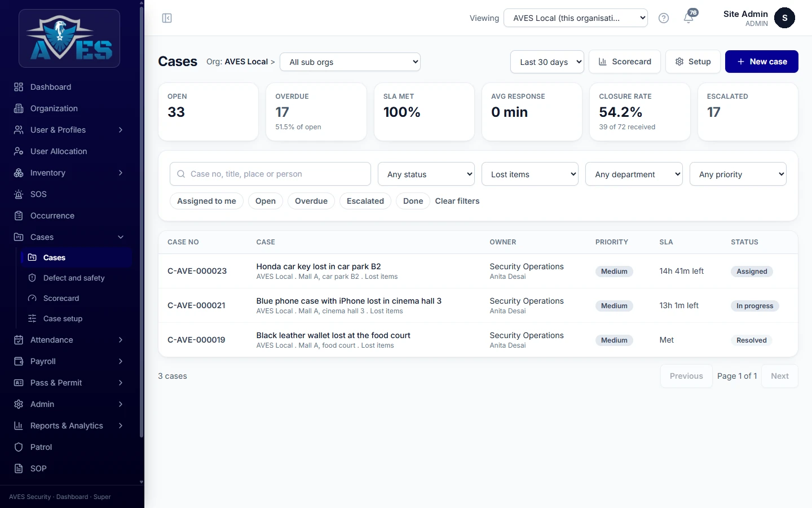Viewport: 812px width, 508px height.
Task: Click the Organization building icon
Action: coord(19,108)
